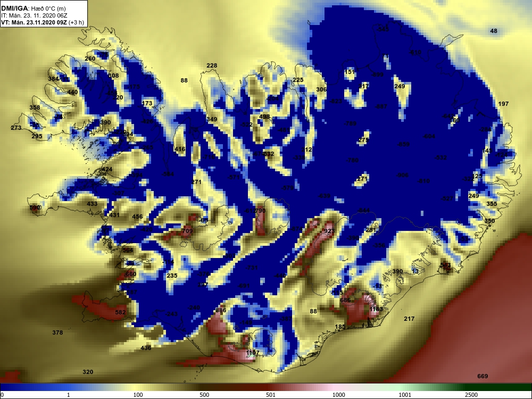The width and height of the screenshot is (532, 399).
Task: Click the map value 498
Action: 264,117
